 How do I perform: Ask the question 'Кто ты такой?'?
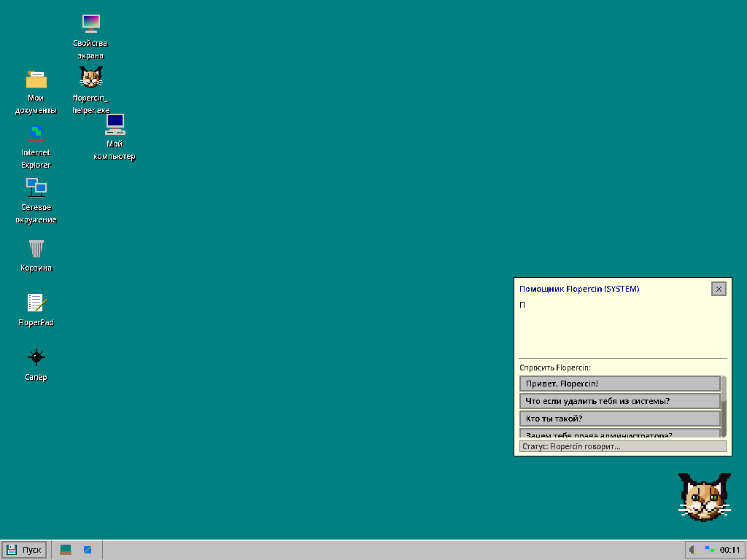620,419
